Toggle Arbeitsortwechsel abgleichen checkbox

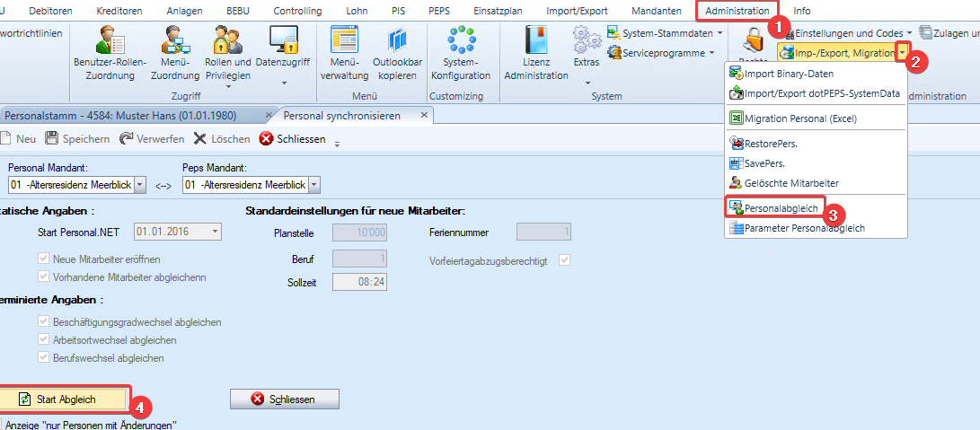click(43, 340)
